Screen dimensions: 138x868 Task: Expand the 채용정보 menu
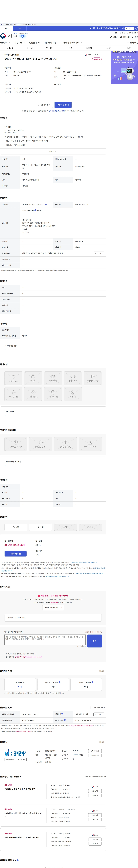[5, 43]
